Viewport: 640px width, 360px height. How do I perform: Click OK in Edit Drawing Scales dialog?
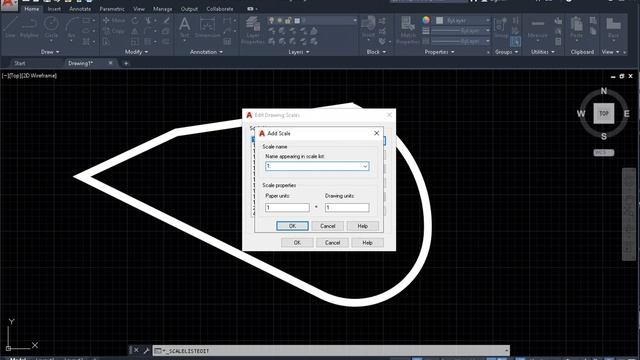(297, 242)
